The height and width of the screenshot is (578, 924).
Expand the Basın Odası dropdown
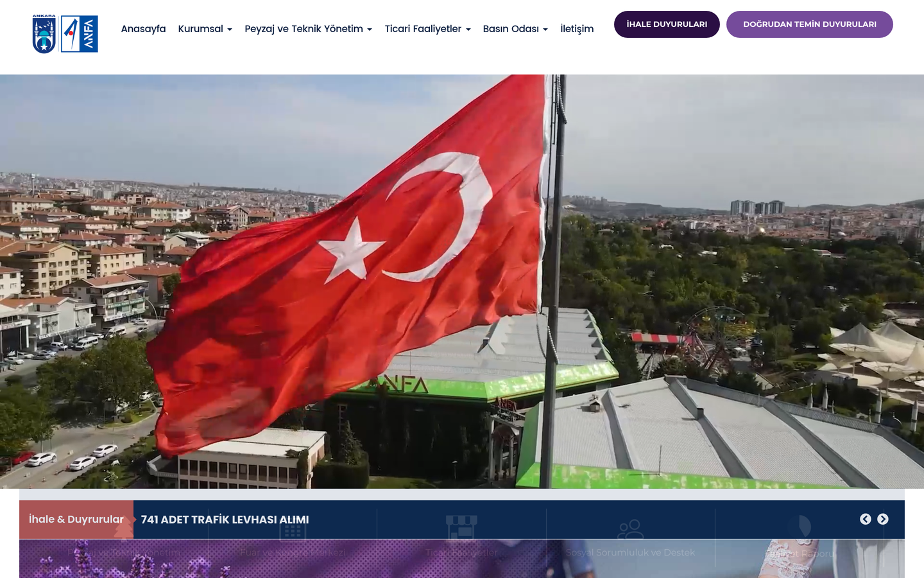[515, 29]
